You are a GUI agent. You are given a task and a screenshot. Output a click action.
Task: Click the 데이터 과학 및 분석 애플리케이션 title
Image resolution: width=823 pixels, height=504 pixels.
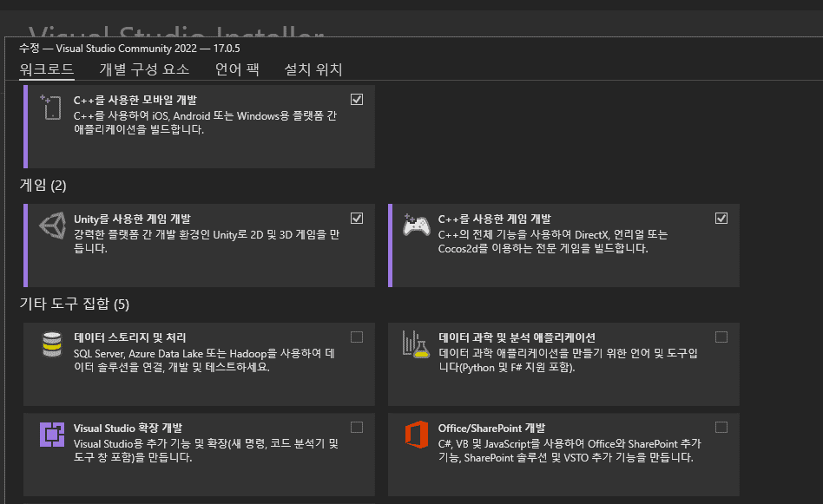pyautogui.click(x=517, y=337)
